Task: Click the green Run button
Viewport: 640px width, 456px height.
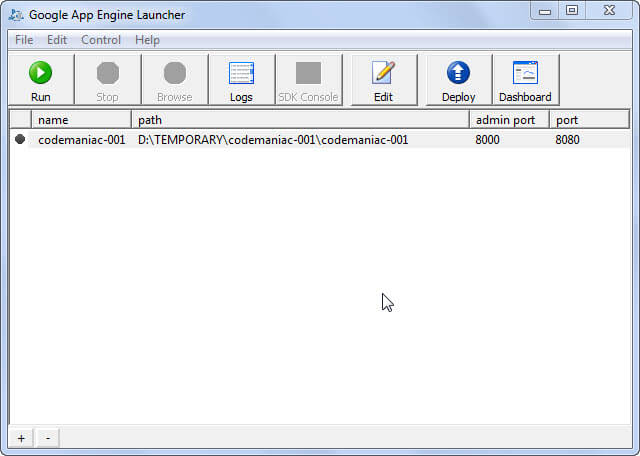Action: pos(41,80)
